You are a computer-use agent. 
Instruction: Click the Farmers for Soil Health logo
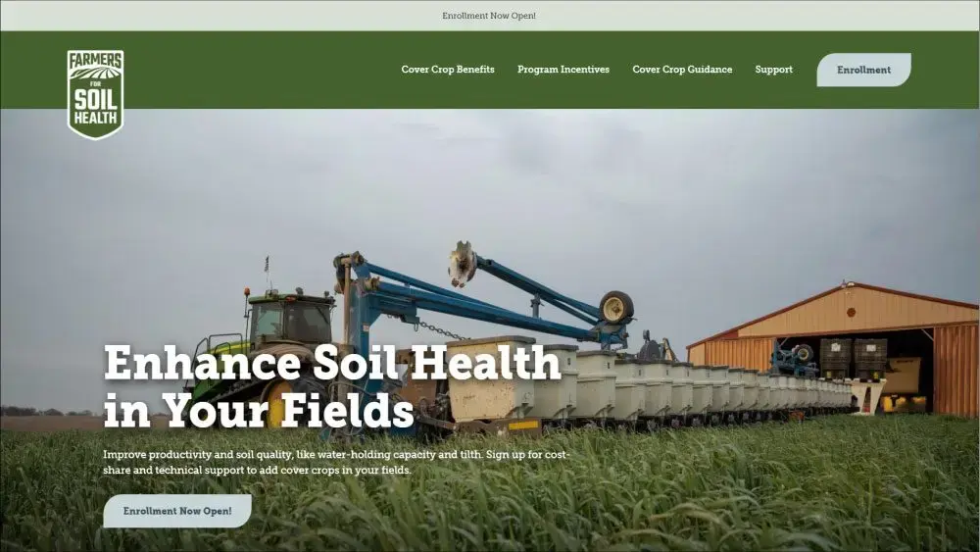pyautogui.click(x=95, y=94)
